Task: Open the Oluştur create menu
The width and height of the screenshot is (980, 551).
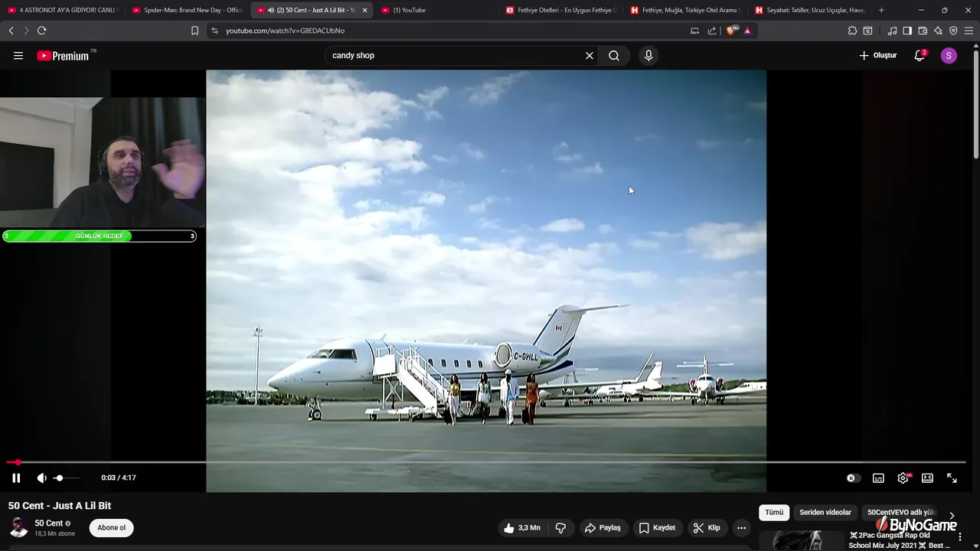Action: [878, 55]
